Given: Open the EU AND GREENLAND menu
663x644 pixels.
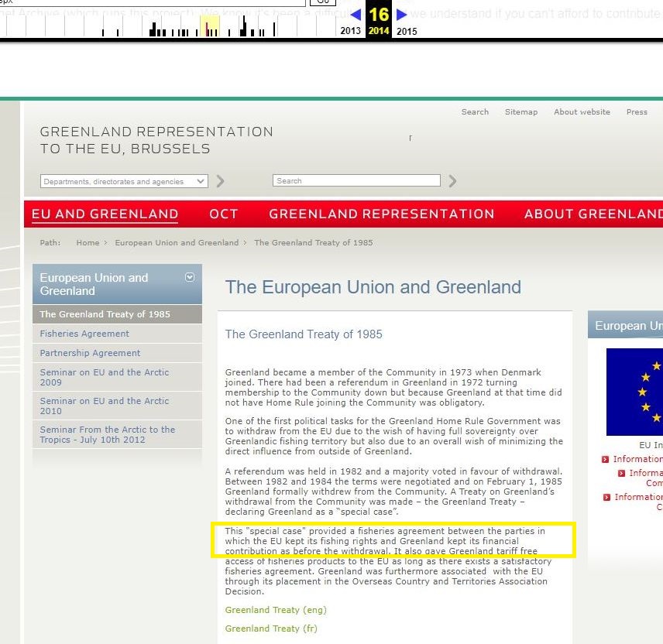Looking at the screenshot, I should click(105, 214).
